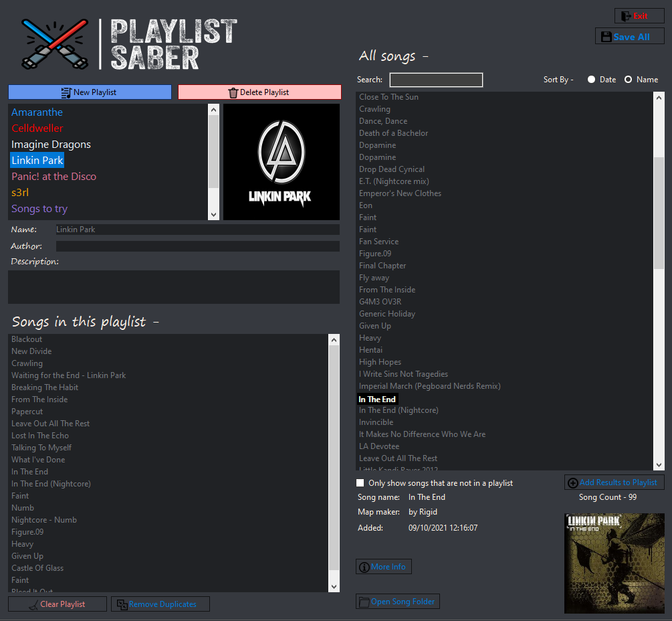672x621 pixels.
Task: Click Remove Duplicates button
Action: (x=160, y=604)
